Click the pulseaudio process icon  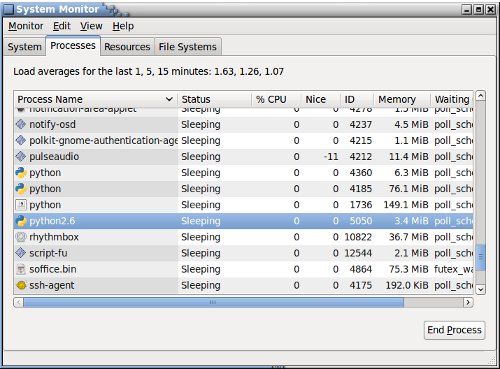click(21, 156)
